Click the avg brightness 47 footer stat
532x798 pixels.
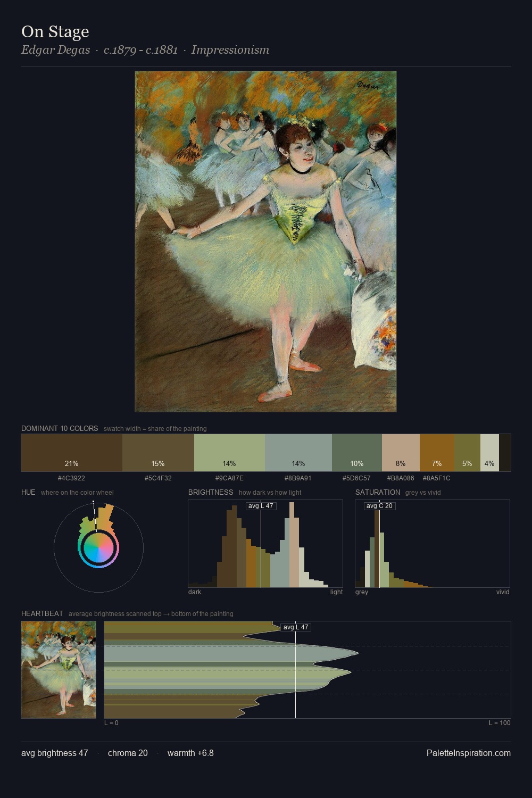tap(55, 753)
